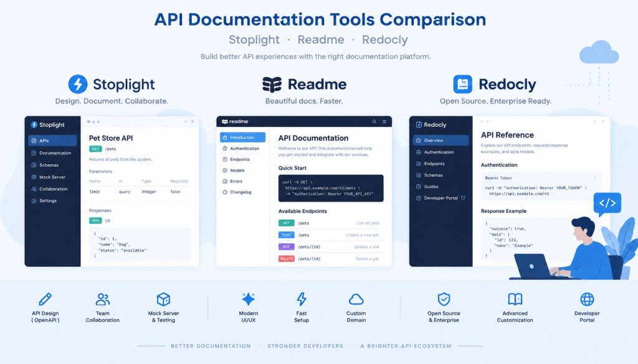Select APIs in Stoplight sidebar
The height and width of the screenshot is (364, 638).
tap(52, 141)
